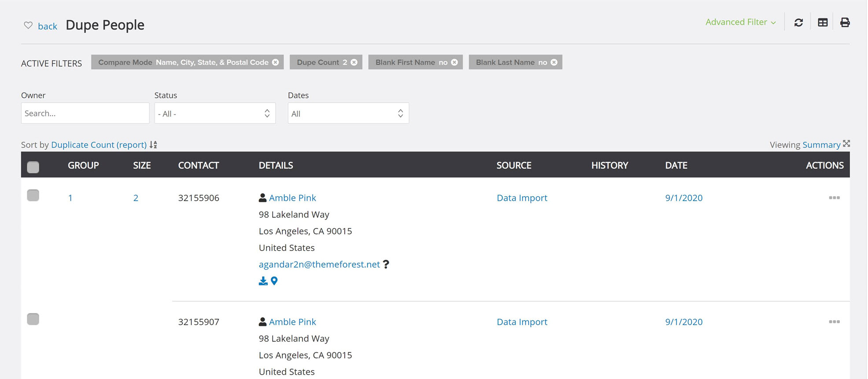The image size is (868, 379).
Task: Click the Owner search field
Action: [x=85, y=113]
